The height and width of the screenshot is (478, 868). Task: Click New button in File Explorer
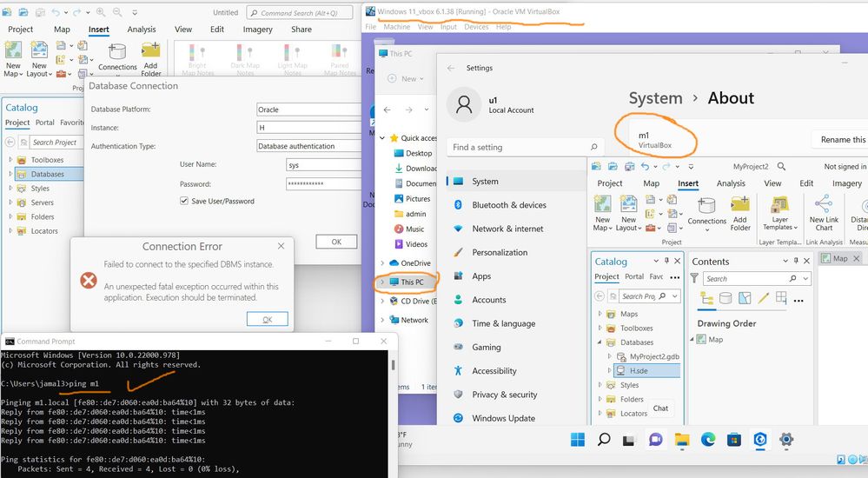pyautogui.click(x=406, y=78)
